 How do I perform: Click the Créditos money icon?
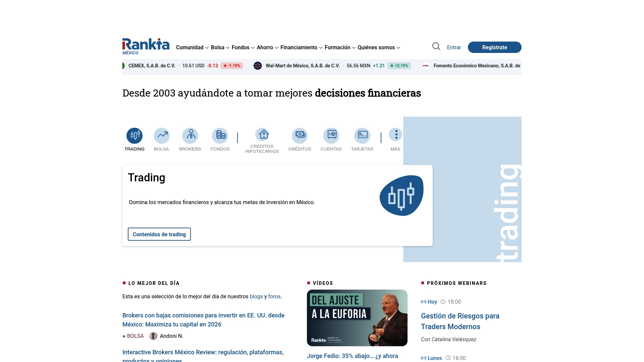click(300, 134)
